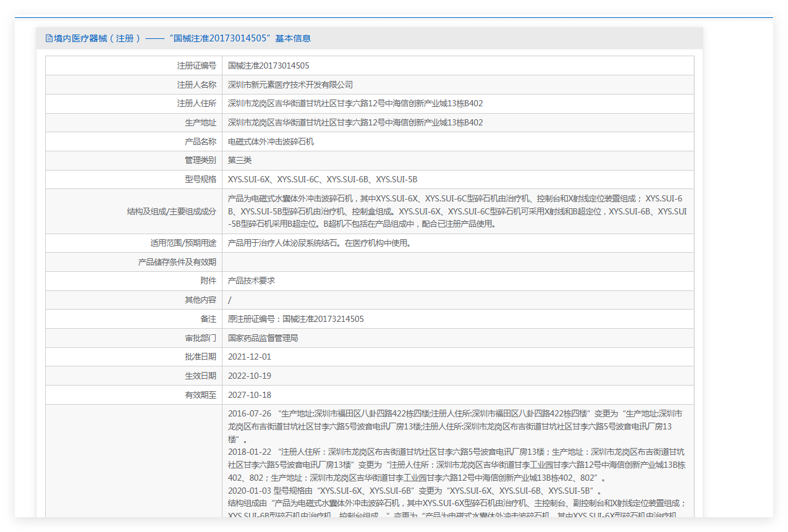Image resolution: width=788 pixels, height=532 pixels.
Task: Click the 注册人名称 label cell
Action: [134, 85]
